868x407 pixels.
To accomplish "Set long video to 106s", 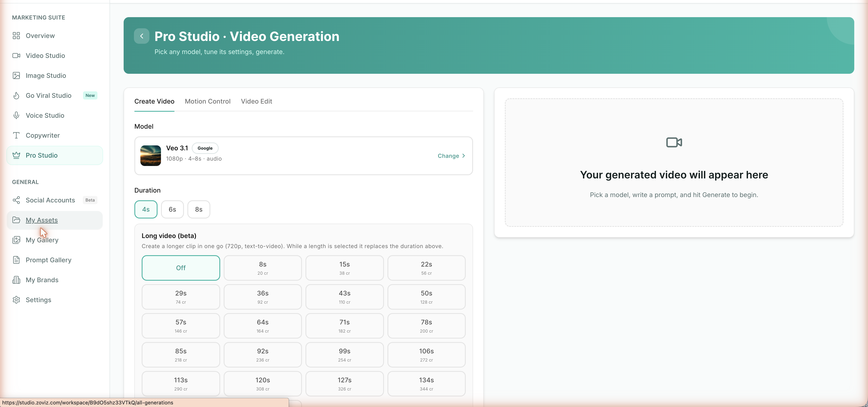I will click(426, 355).
